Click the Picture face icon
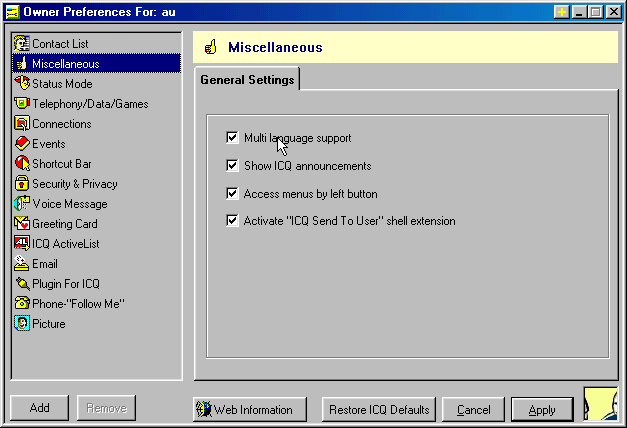Image resolution: width=627 pixels, height=428 pixels. point(22,323)
